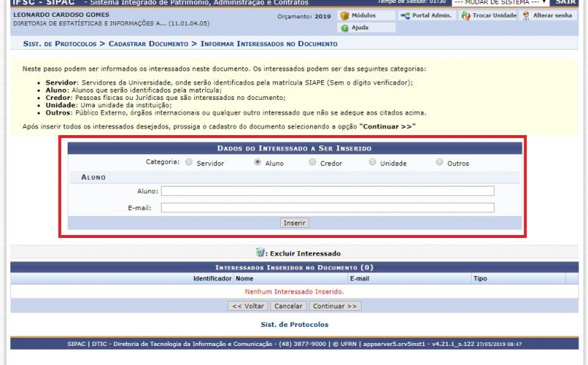Open the Módulos box icon
Screen dimensions: 588x365
(x=345, y=15)
